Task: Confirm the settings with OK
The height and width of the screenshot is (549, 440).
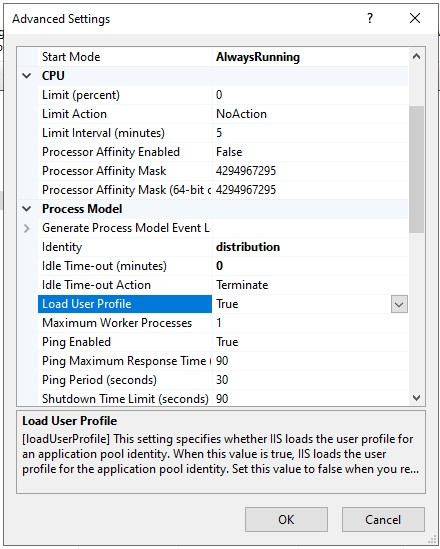Action: point(286,520)
